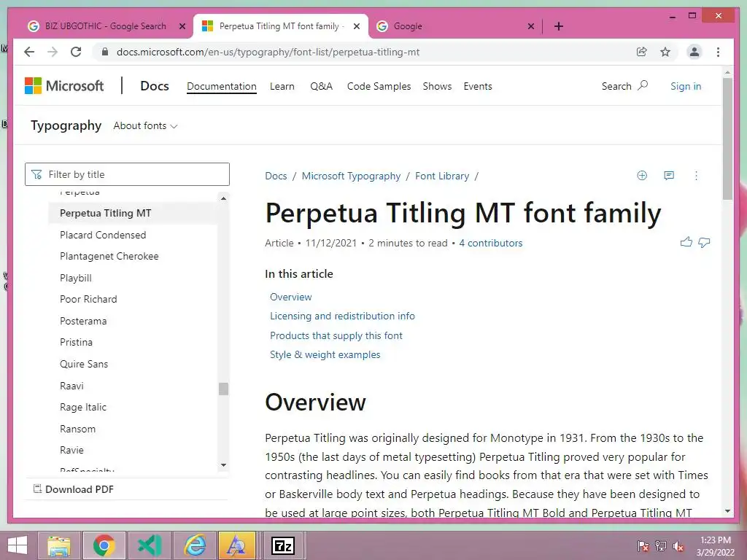Click the Sign in link
The width and height of the screenshot is (747, 560).
coord(686,86)
